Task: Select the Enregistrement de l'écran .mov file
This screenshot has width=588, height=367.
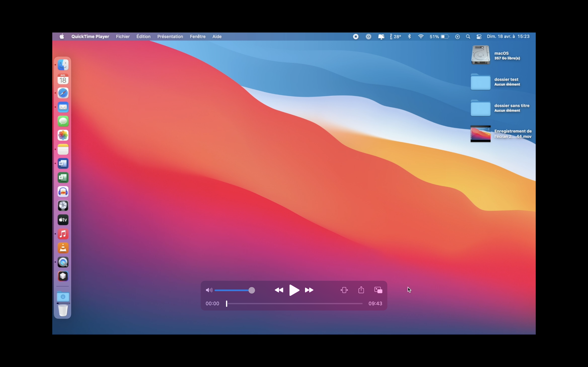Action: point(480,134)
